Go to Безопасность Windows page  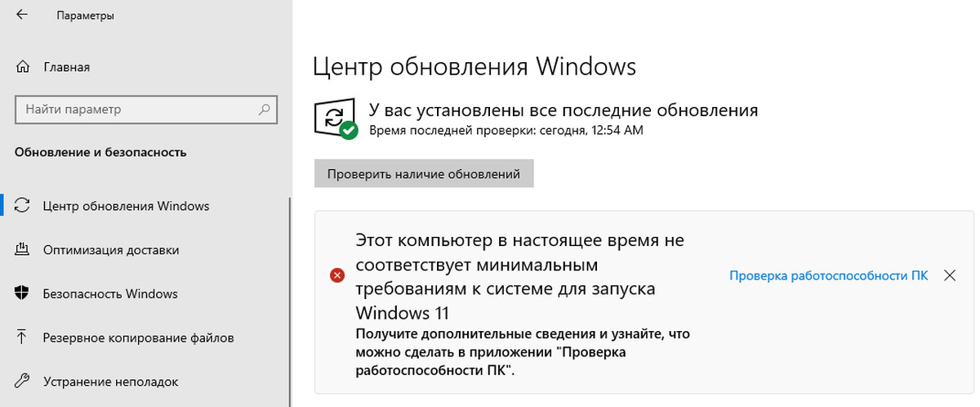[x=109, y=293]
